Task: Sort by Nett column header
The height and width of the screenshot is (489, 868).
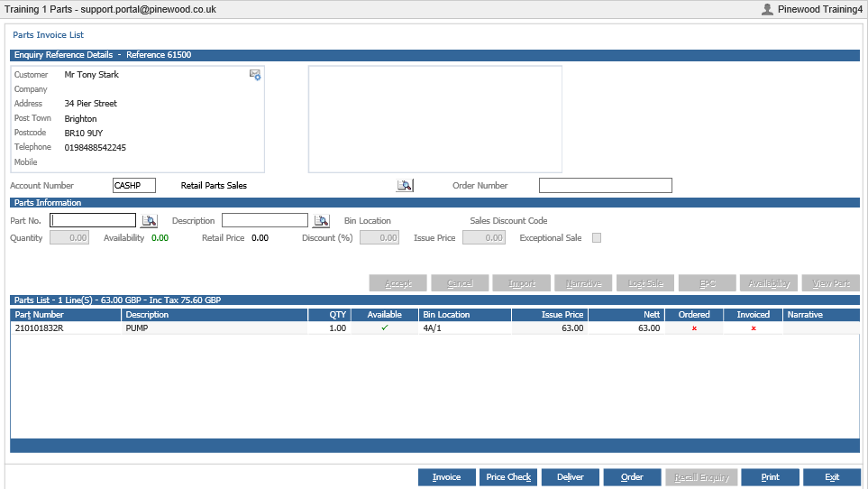Action: [626, 315]
